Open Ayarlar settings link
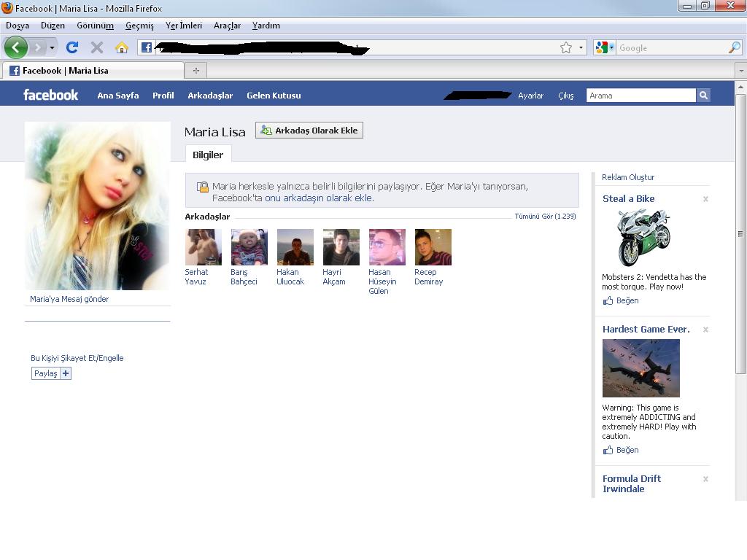 (x=531, y=96)
